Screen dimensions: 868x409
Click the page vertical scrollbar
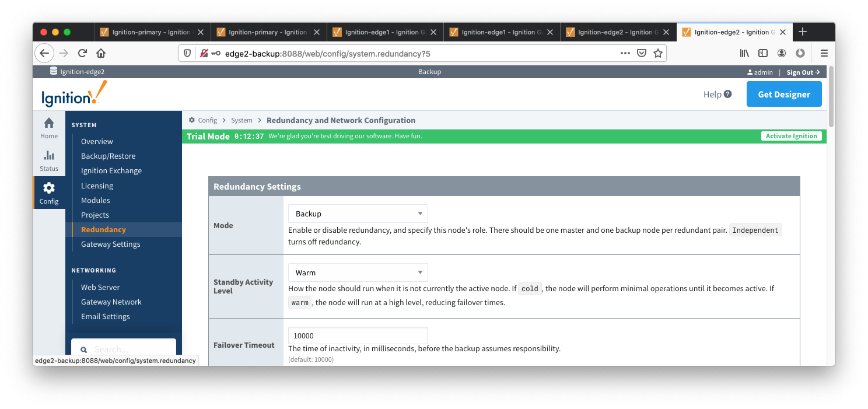tap(831, 96)
